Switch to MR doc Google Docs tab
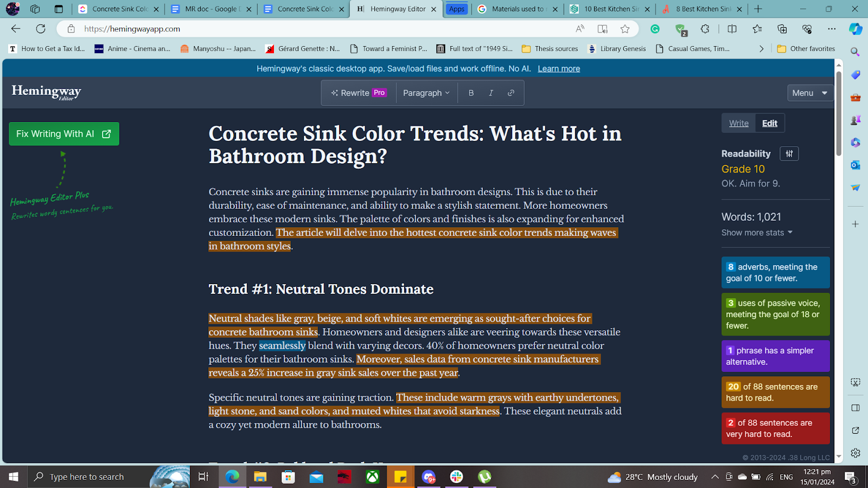The width and height of the screenshot is (868, 488). 212,9
